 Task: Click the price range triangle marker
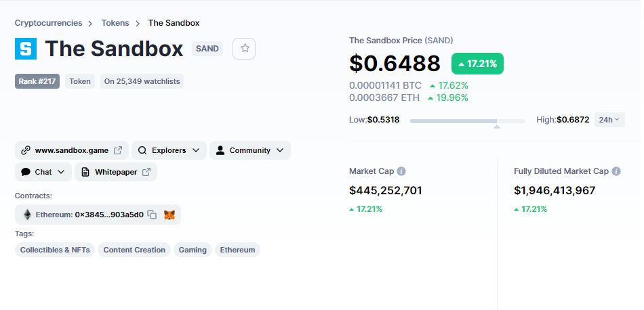pos(496,127)
